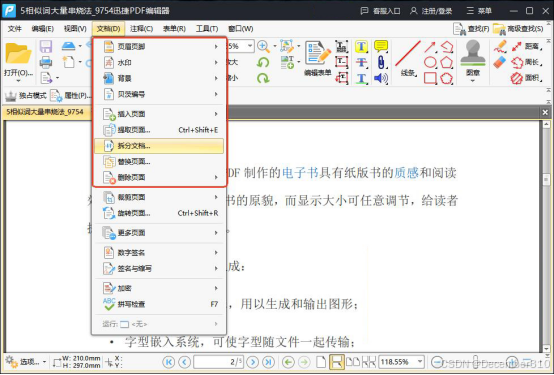Expand the 数字签名 digital signature submenu
The height and width of the screenshot is (375, 554).
159,253
